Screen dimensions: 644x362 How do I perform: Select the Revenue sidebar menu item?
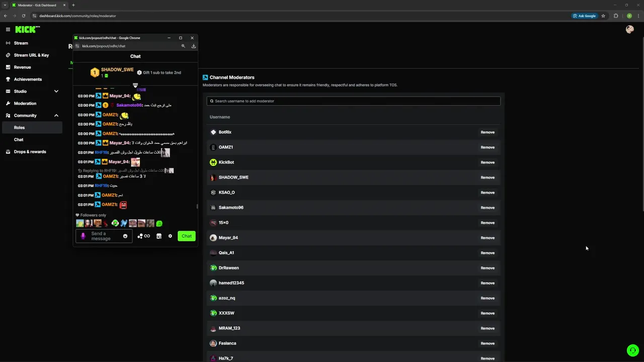coord(31,67)
